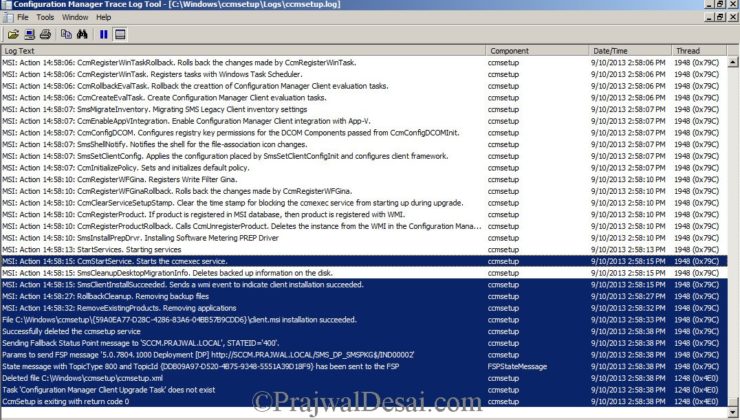Click the Log Text column header

click(243, 51)
